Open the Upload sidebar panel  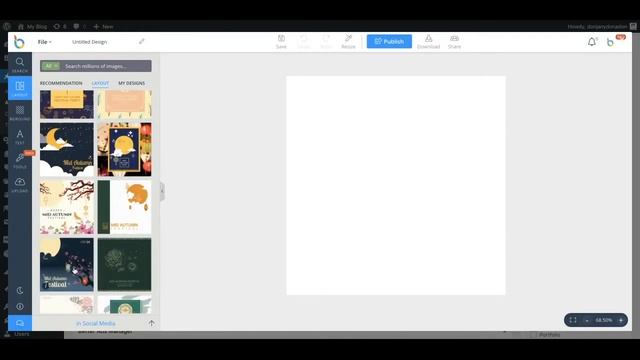pos(20,184)
